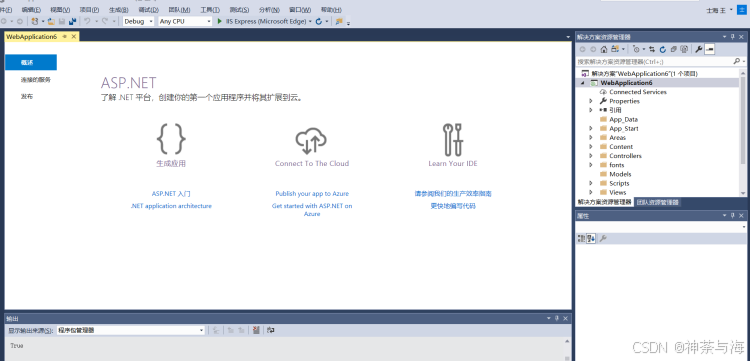Open the Publish your app to Azure link
Image resolution: width=751 pixels, height=361 pixels.
(312, 194)
